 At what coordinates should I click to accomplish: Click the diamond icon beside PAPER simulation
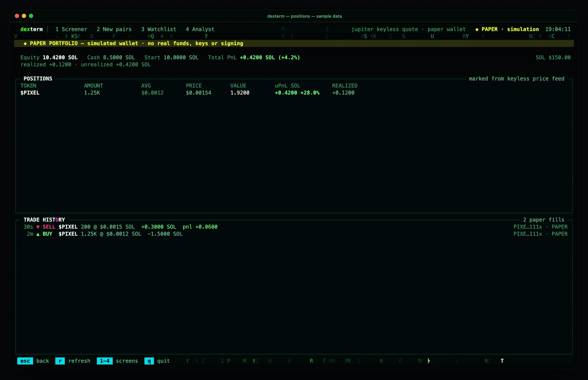pyautogui.click(x=477, y=29)
